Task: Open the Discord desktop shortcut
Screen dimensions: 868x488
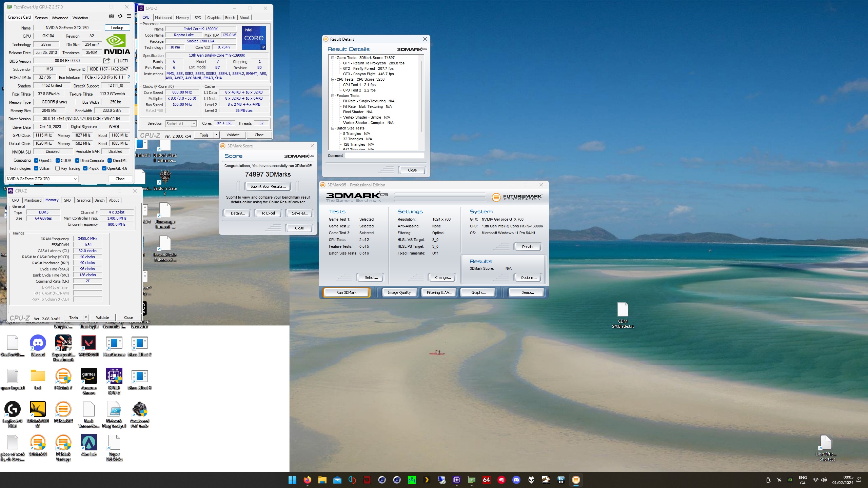Action: [38, 346]
